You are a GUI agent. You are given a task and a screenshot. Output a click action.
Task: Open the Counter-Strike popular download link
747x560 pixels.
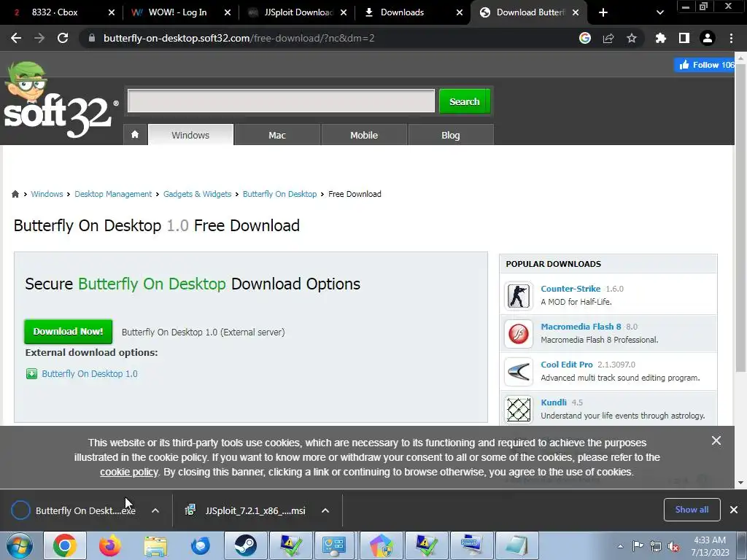(570, 289)
